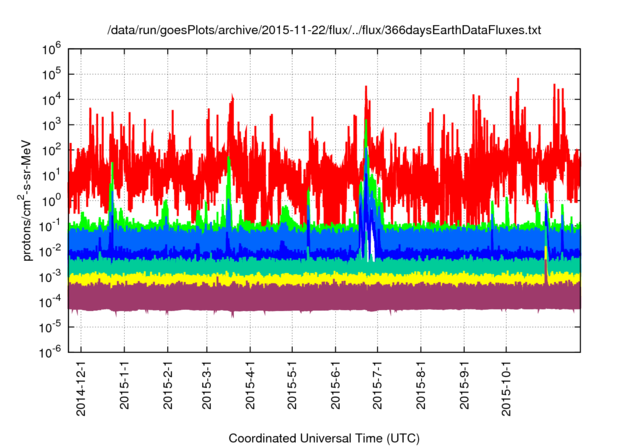Select the 2015-10-1 date tick label
Viewport: 640px width, 448px height.
point(505,389)
